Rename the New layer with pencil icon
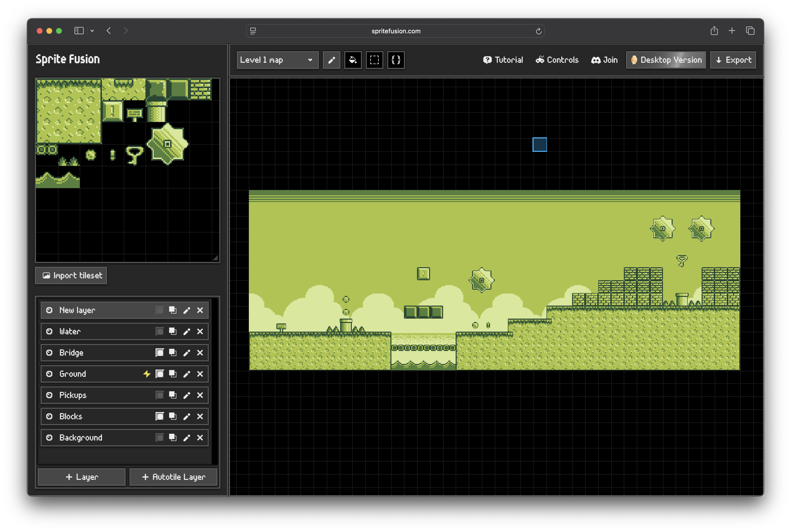 pos(187,310)
